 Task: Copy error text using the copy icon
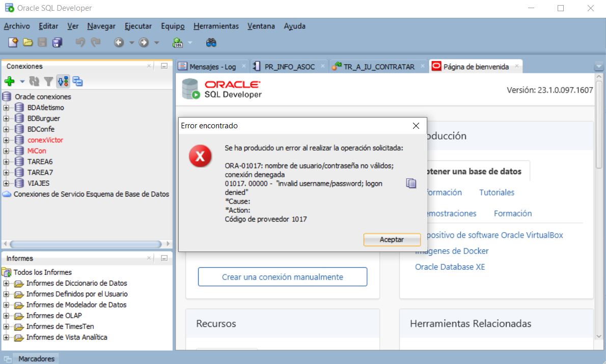click(x=411, y=183)
